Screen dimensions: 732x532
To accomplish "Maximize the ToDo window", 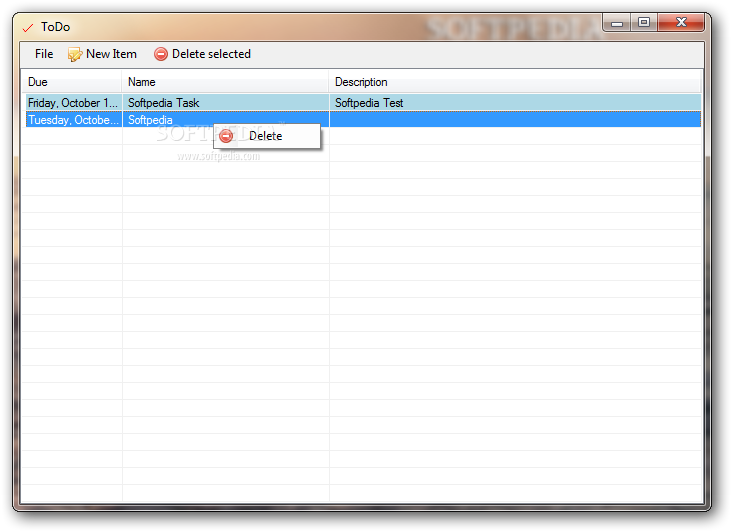I will pyautogui.click(x=644, y=22).
